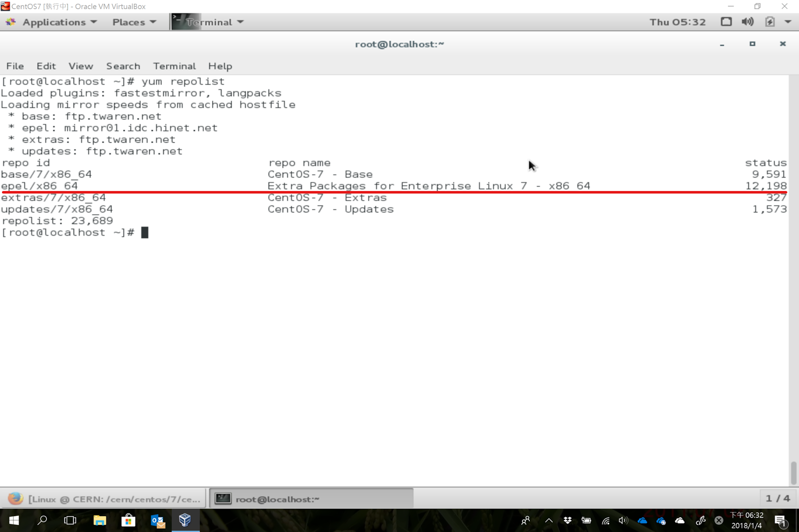
Task: Open Microsoft Store from the taskbar
Action: click(128, 521)
